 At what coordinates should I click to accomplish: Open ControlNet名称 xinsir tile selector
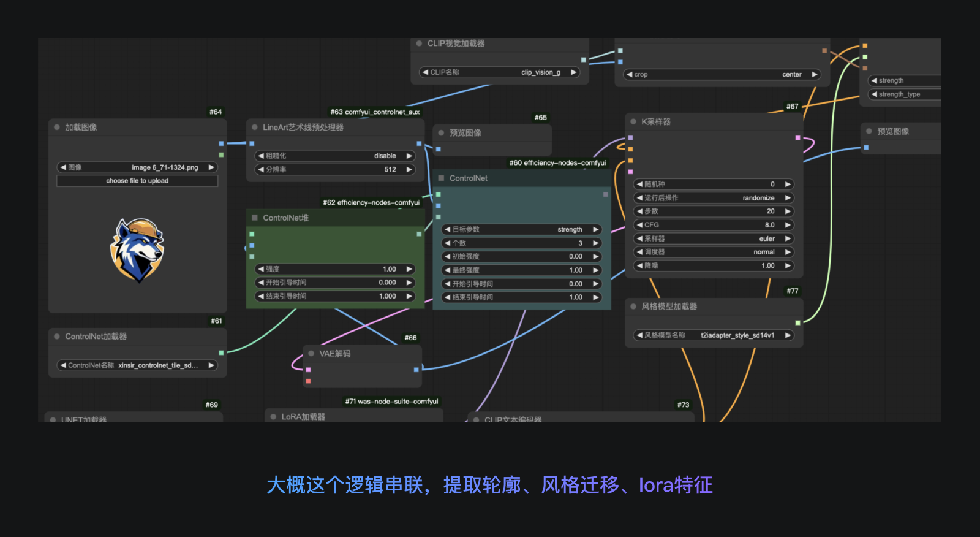[137, 365]
